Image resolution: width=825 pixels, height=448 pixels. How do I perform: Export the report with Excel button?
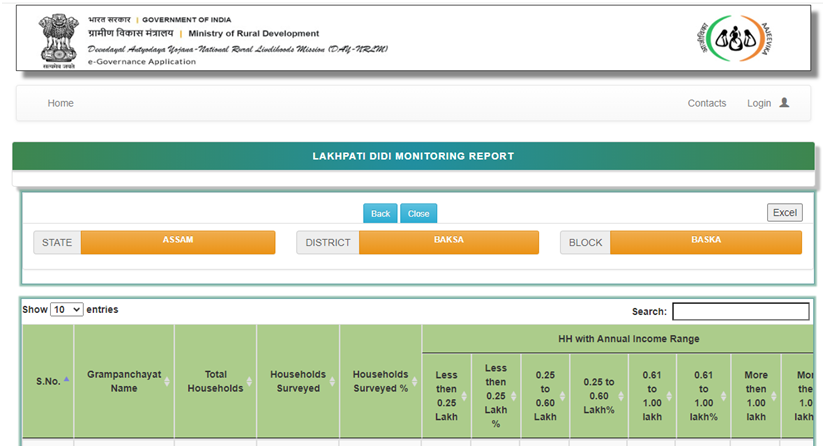pos(784,212)
